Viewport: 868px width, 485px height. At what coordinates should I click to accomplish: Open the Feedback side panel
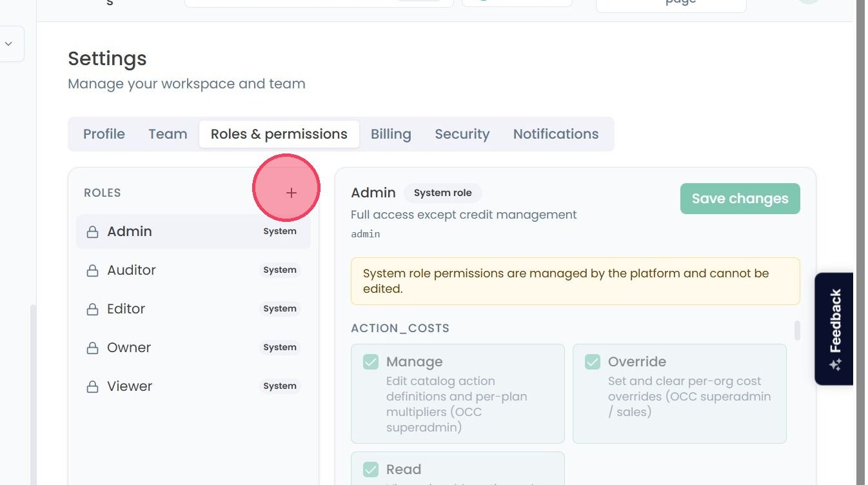click(x=834, y=329)
